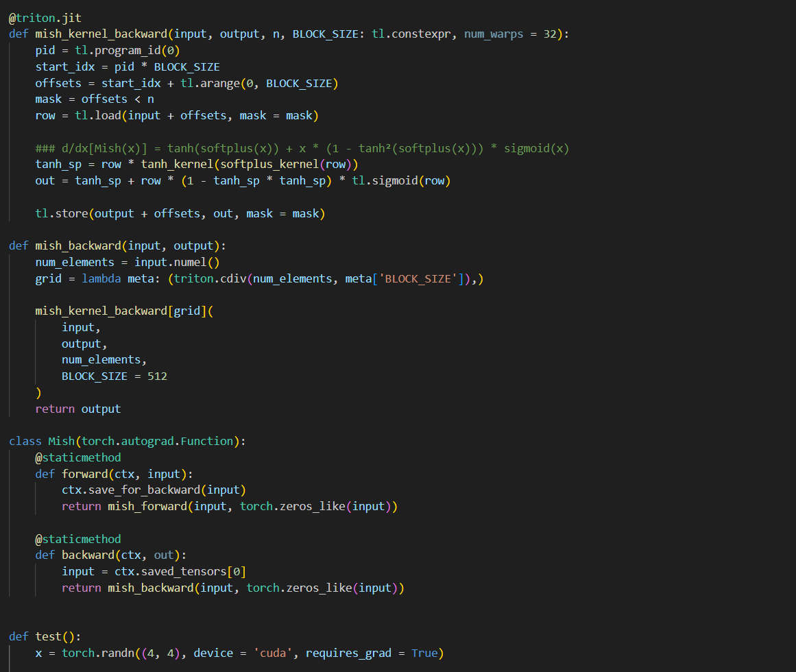Click the @triton.jit decorator line
Viewport: 796px width, 672px height.
pos(45,18)
